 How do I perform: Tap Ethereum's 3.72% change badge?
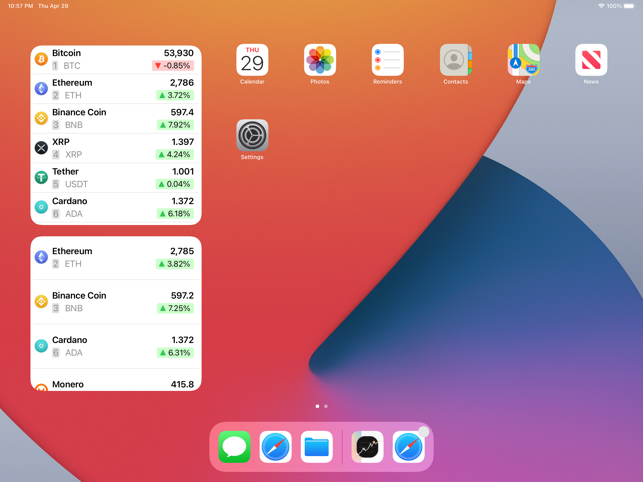point(175,95)
